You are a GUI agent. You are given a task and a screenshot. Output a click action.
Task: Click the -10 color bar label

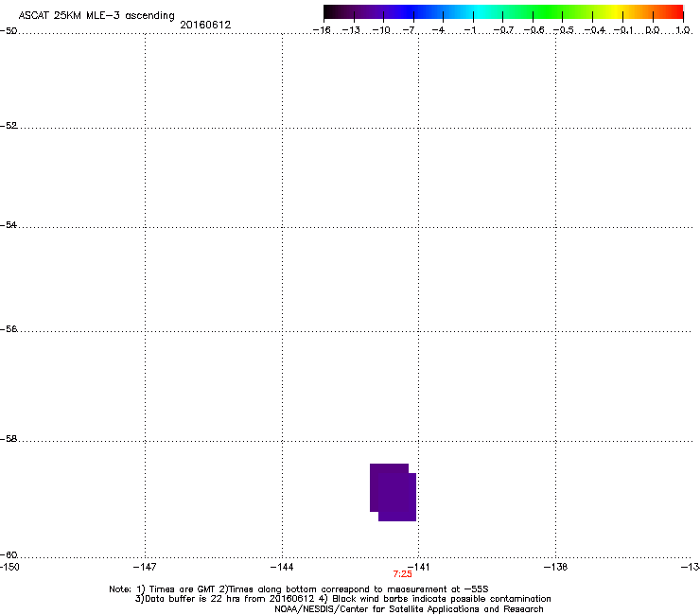click(x=381, y=30)
